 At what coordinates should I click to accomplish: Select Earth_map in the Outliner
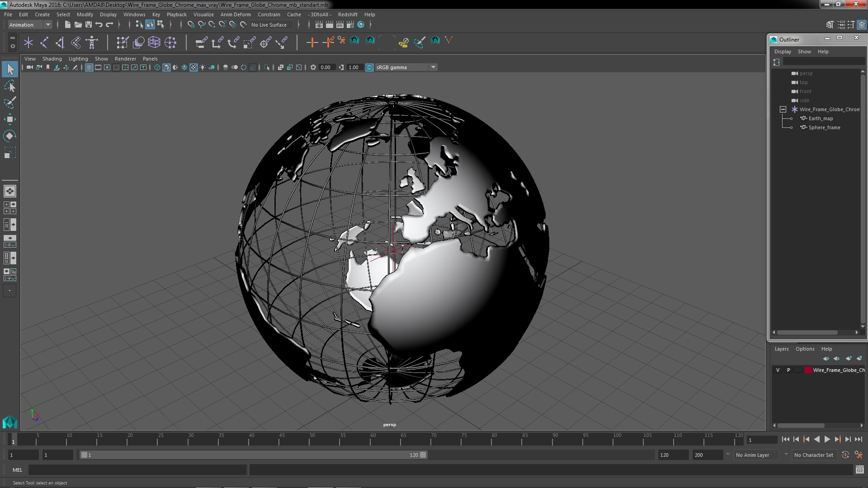(x=821, y=118)
